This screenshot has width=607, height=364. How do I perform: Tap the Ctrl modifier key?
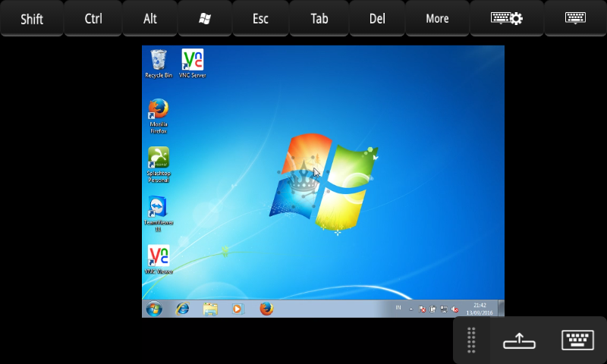tap(93, 18)
